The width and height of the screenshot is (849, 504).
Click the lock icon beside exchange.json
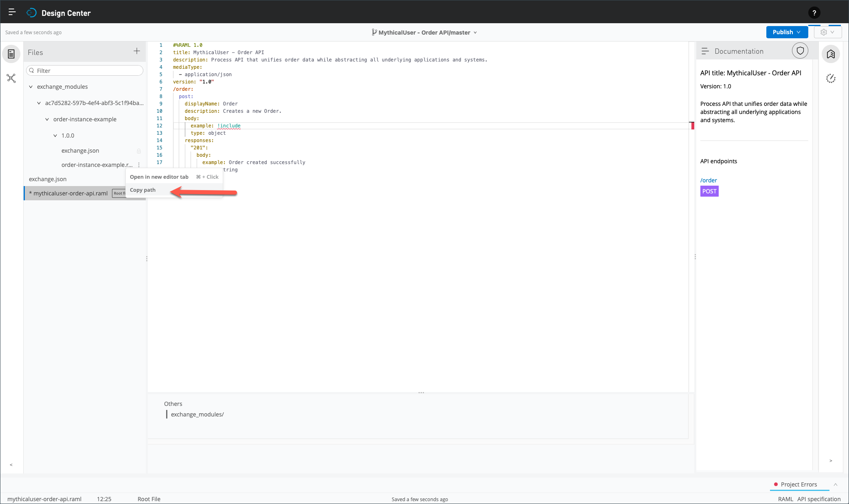(x=139, y=151)
